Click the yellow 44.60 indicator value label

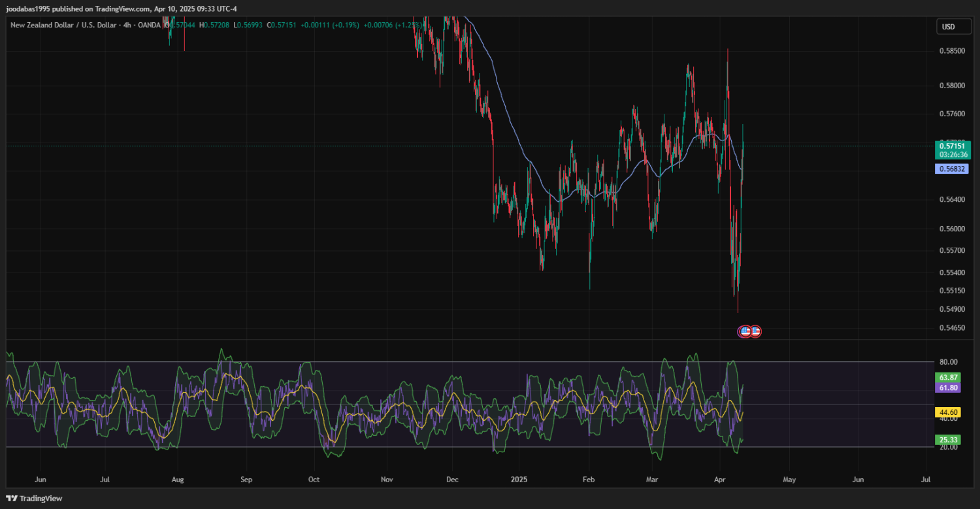948,412
